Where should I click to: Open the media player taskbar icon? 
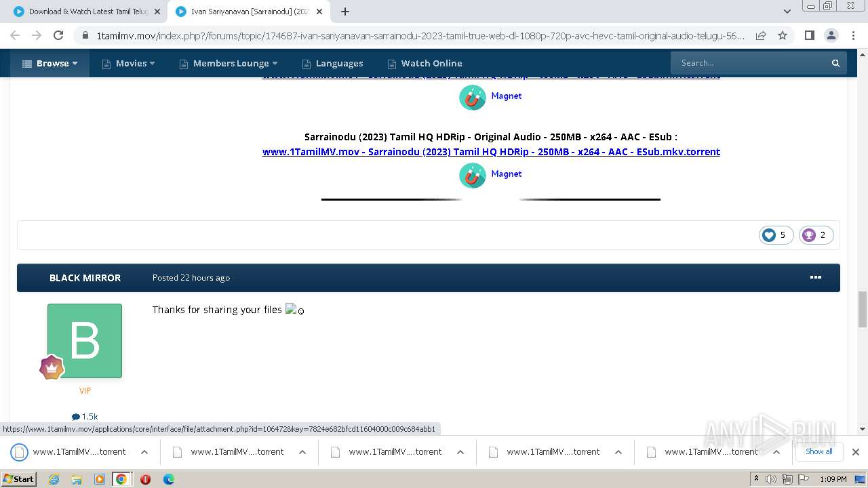pyautogui.click(x=99, y=479)
